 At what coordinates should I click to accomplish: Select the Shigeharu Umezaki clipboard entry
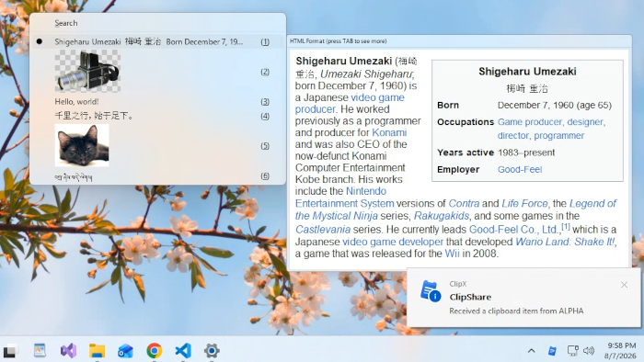coord(157,42)
